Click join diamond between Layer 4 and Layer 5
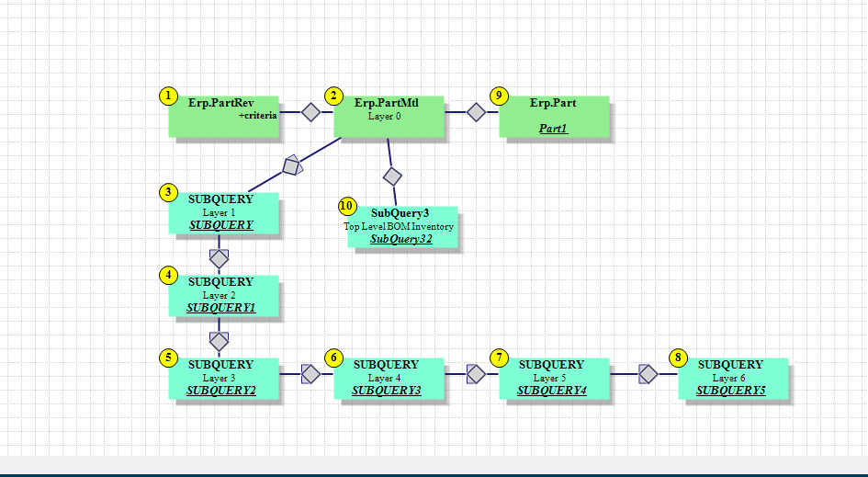This screenshot has width=868, height=477. (x=476, y=374)
